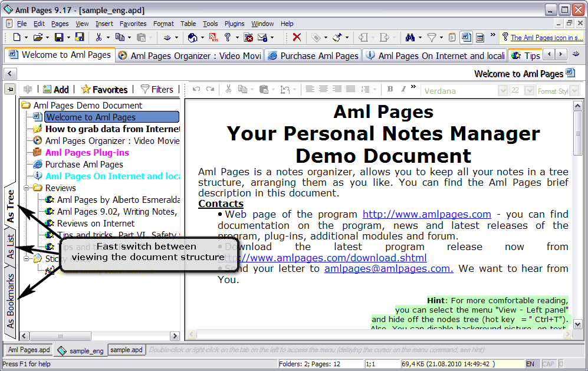Open the New document dropdown arrow

click(26, 38)
